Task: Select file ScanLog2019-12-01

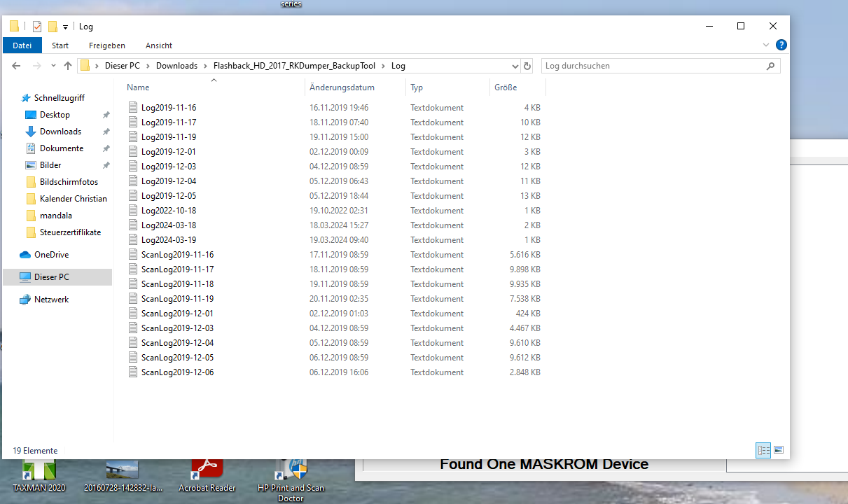Action: [177, 314]
